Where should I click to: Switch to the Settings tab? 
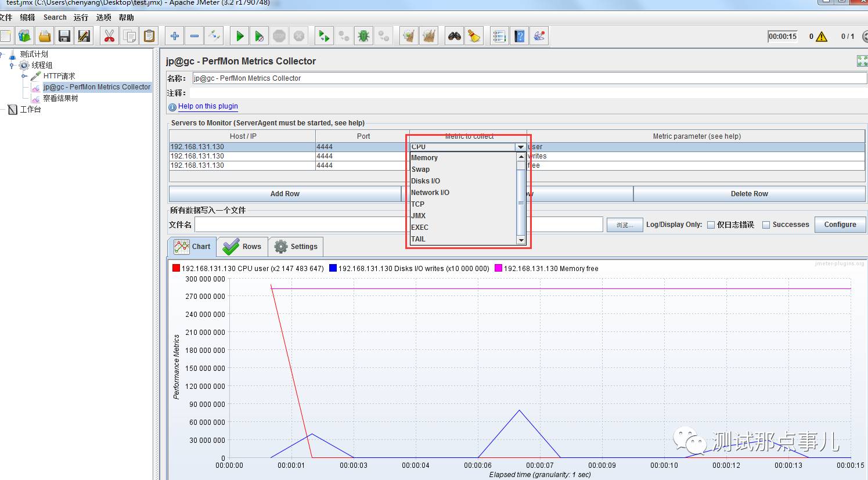coord(296,247)
